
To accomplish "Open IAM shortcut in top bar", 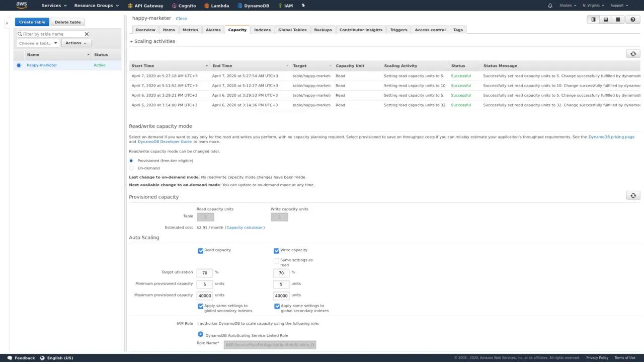I will [286, 6].
